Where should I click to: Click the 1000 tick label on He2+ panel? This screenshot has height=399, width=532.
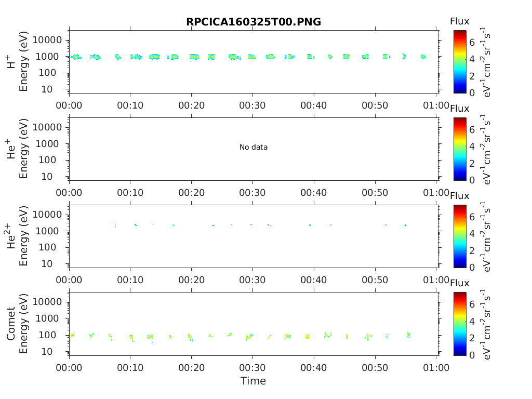47,231
